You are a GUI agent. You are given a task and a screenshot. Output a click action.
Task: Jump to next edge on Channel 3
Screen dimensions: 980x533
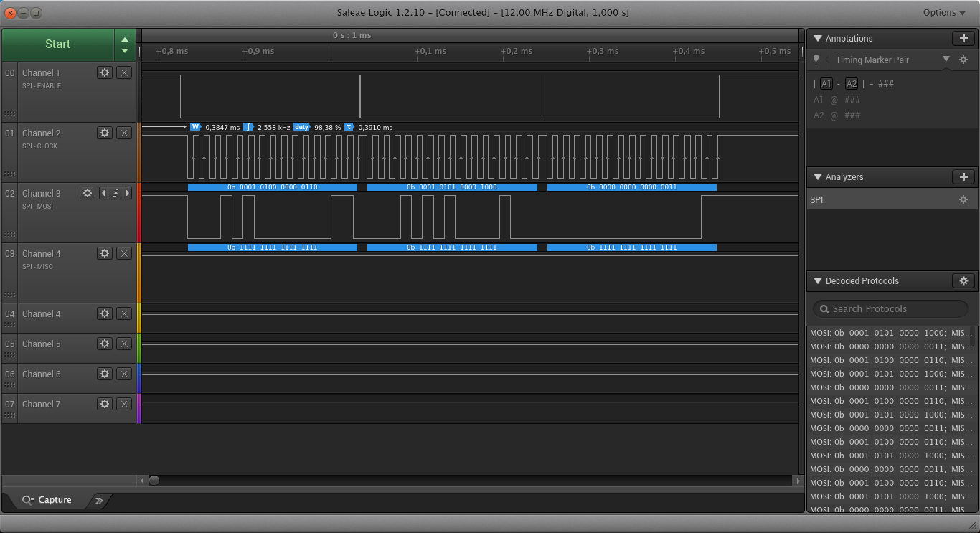click(x=128, y=193)
